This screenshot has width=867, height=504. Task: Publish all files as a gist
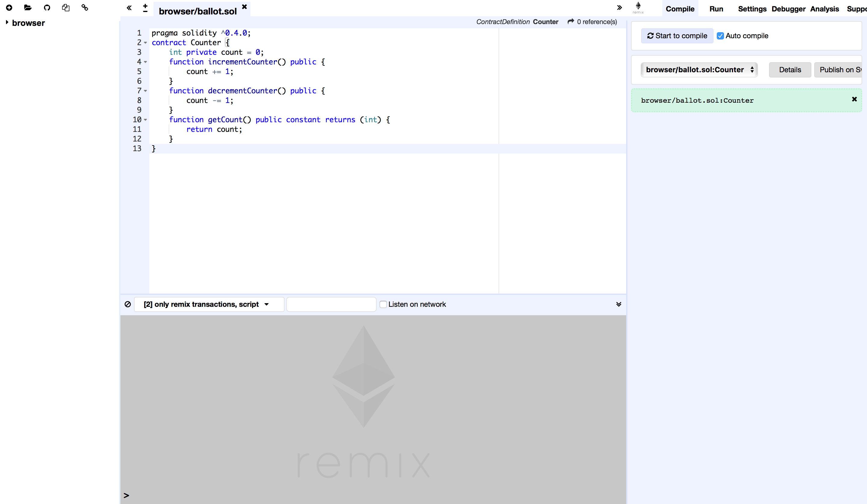[84, 8]
